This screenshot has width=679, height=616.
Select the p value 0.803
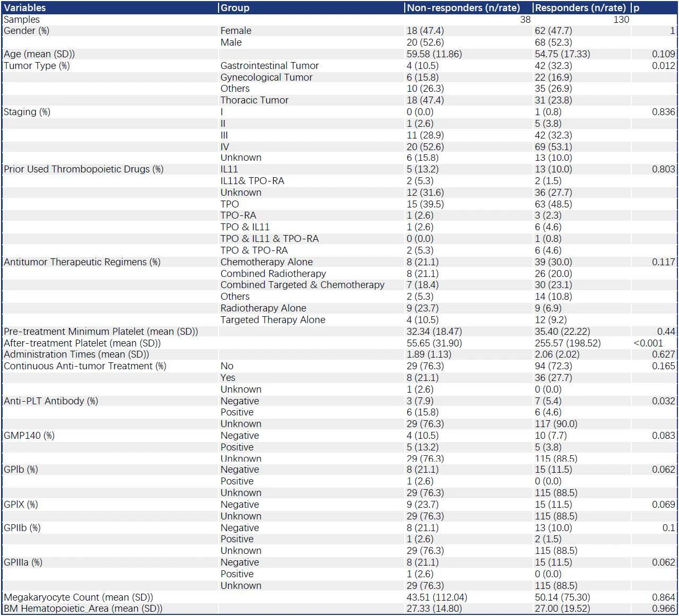(664, 169)
